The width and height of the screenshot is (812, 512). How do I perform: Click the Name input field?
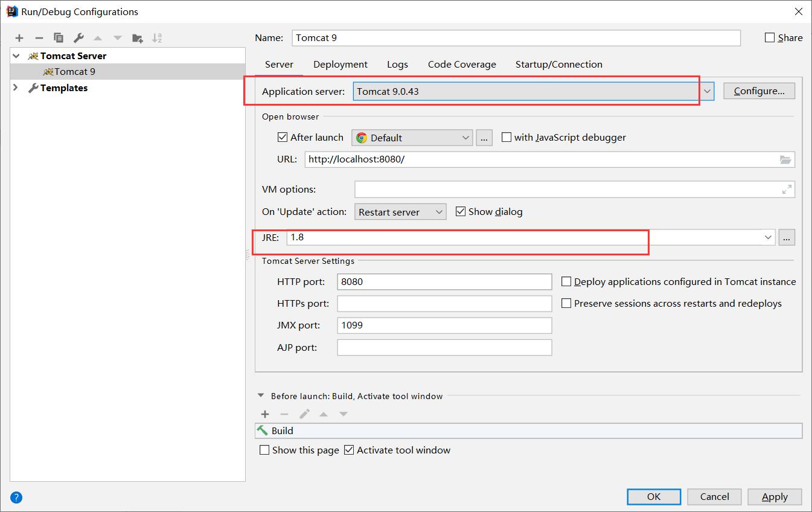tap(516, 37)
